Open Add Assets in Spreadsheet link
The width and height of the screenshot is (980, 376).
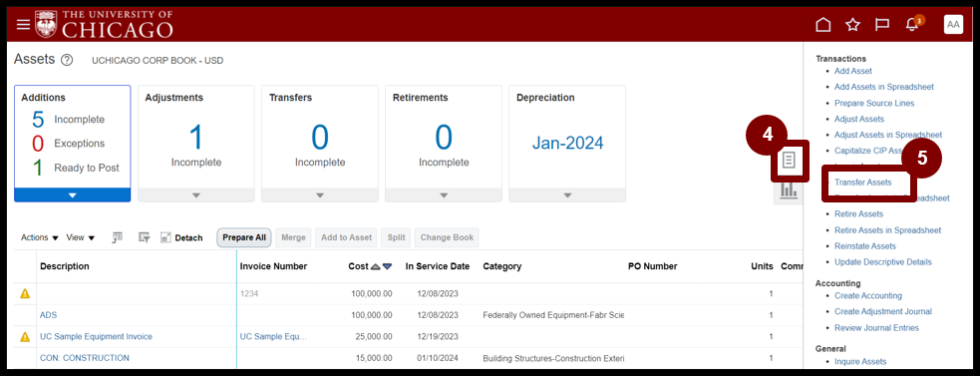(883, 87)
